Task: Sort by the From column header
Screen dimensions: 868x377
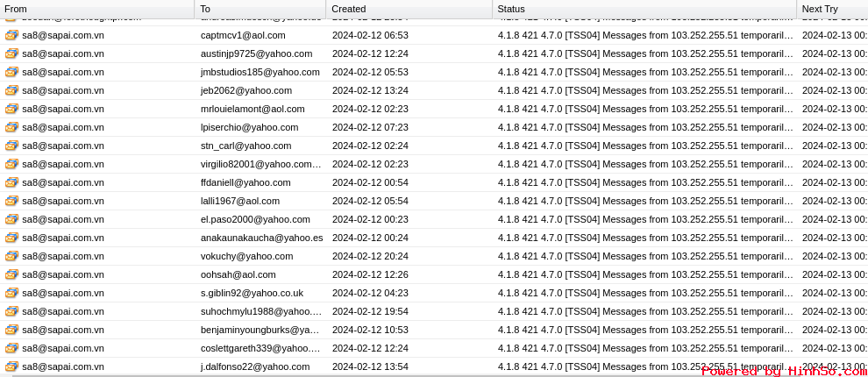Action: pos(96,9)
